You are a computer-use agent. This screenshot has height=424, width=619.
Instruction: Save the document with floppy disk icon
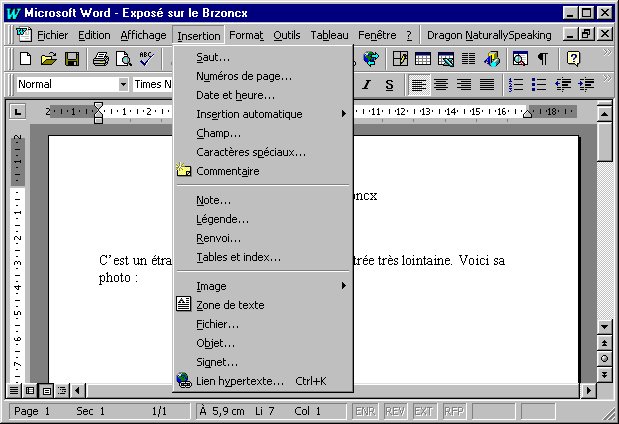72,59
